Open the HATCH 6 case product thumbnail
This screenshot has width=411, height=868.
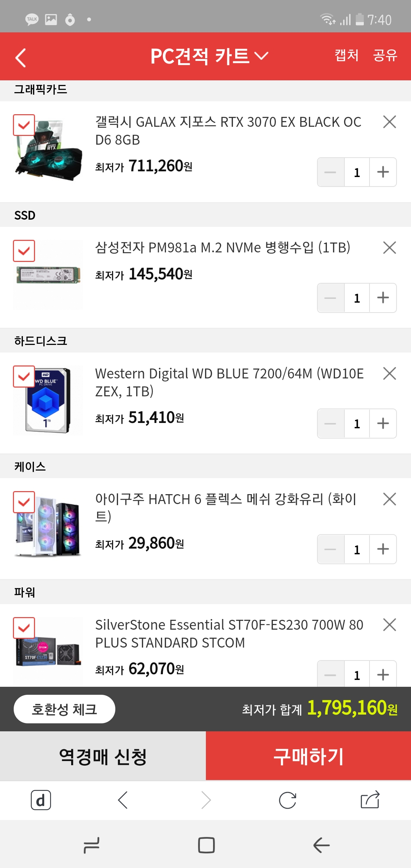[x=48, y=525]
